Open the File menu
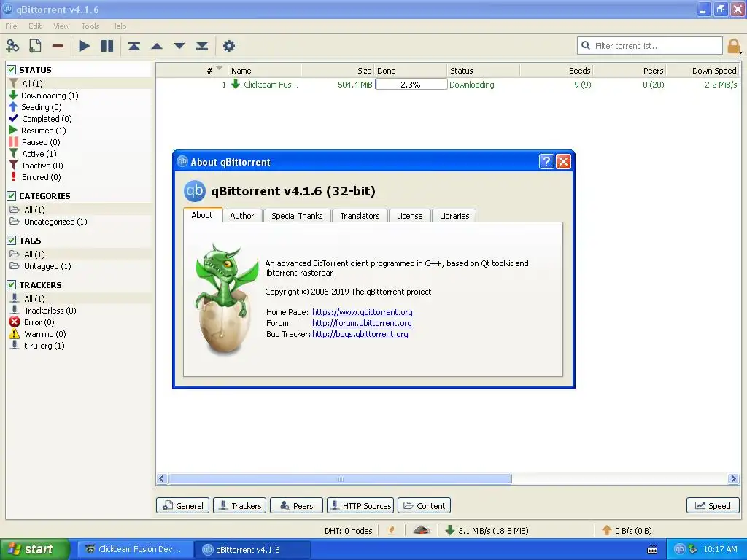 (11, 26)
